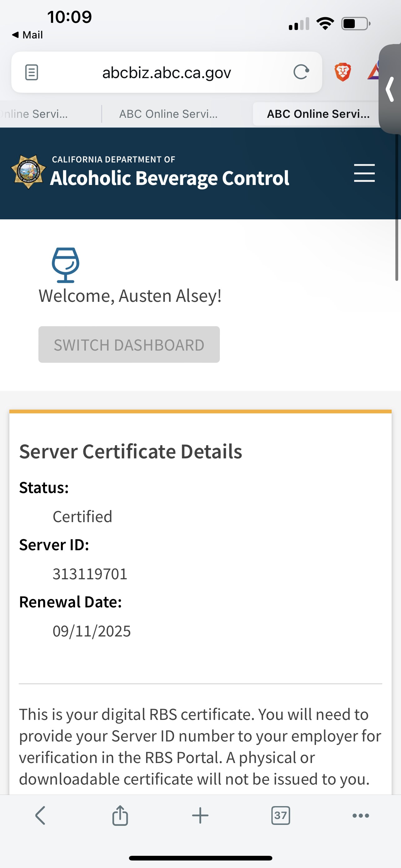Open reader mode from the address bar
The image size is (401, 868).
coord(32,72)
